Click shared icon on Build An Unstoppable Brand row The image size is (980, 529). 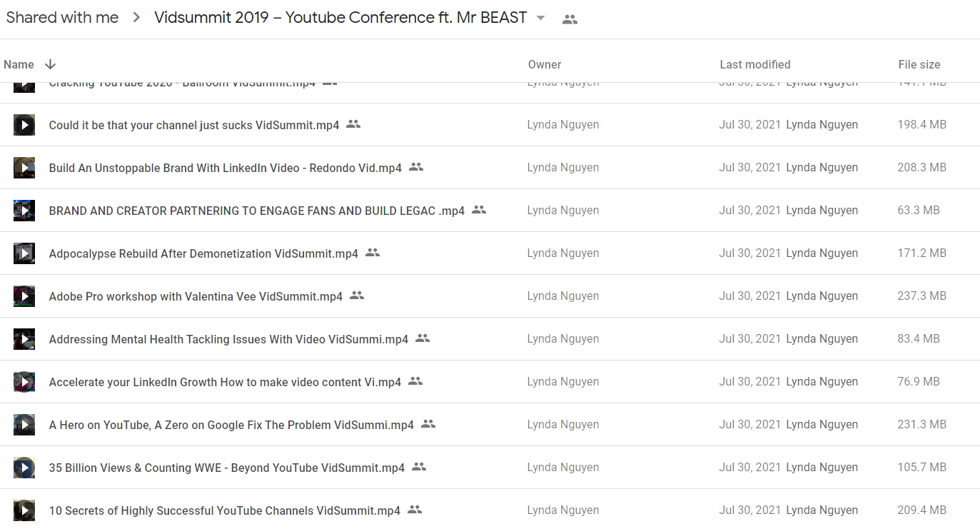coord(416,167)
